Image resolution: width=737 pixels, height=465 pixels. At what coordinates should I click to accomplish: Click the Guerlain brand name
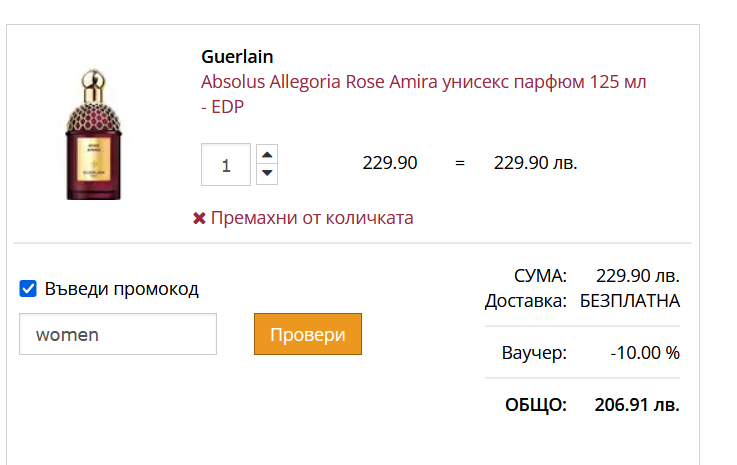[237, 57]
